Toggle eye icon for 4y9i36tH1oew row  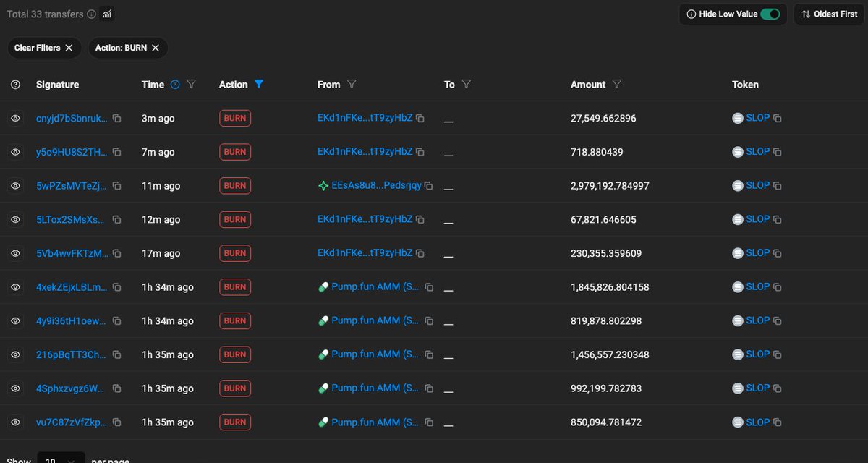(15, 320)
